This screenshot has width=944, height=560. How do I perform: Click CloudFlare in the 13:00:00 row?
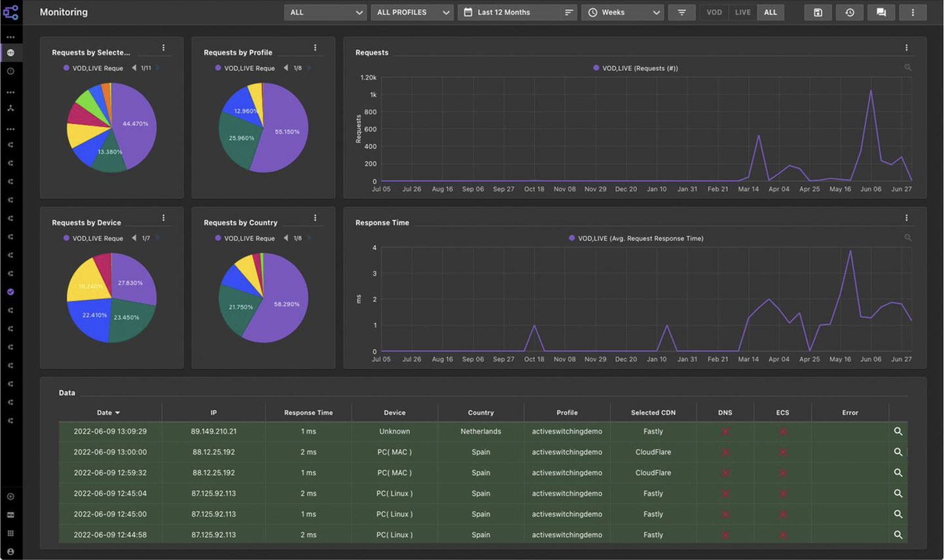tap(653, 452)
